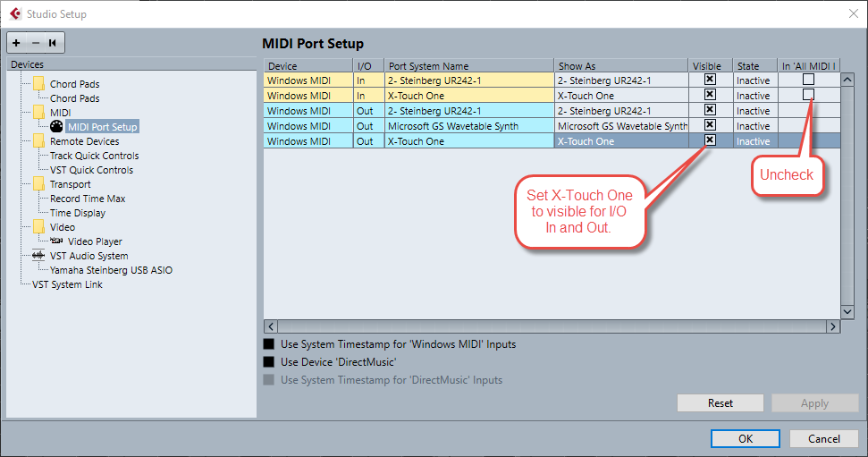This screenshot has width=868, height=457.
Task: Click the table's scroll right arrow
Action: [833, 326]
